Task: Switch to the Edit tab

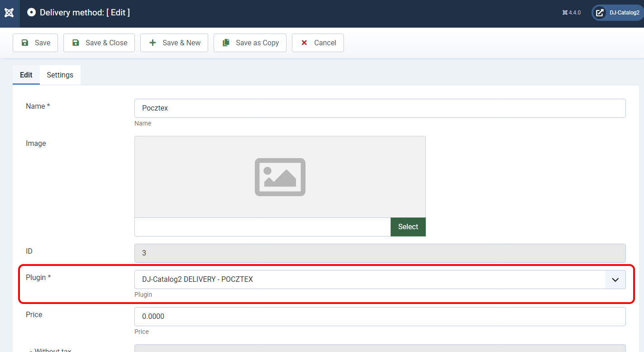Action: pos(26,75)
